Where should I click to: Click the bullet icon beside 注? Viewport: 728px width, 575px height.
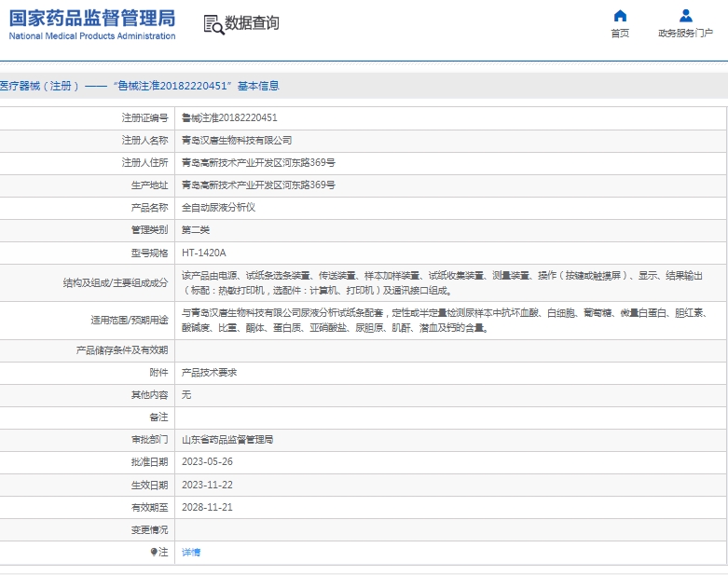(x=154, y=552)
